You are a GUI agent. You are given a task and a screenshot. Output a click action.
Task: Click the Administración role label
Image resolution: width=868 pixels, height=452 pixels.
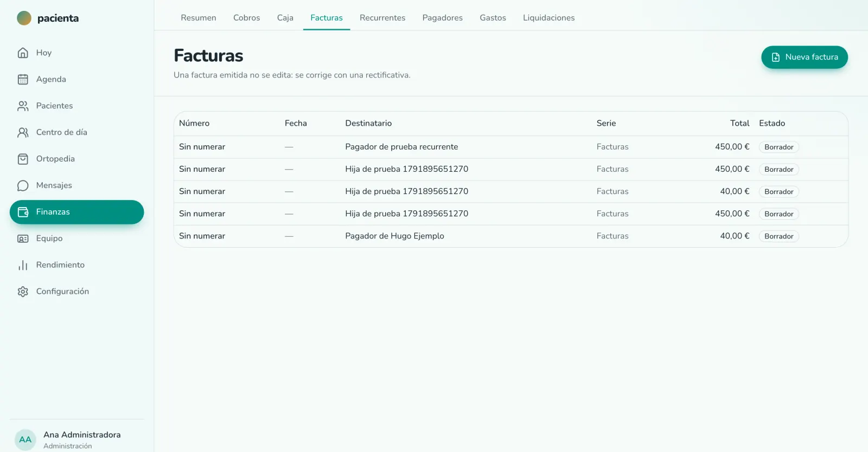point(68,446)
